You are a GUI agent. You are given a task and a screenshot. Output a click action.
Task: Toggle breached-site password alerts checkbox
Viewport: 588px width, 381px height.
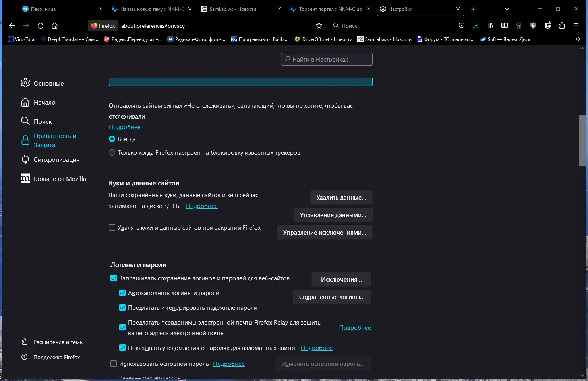coord(122,348)
